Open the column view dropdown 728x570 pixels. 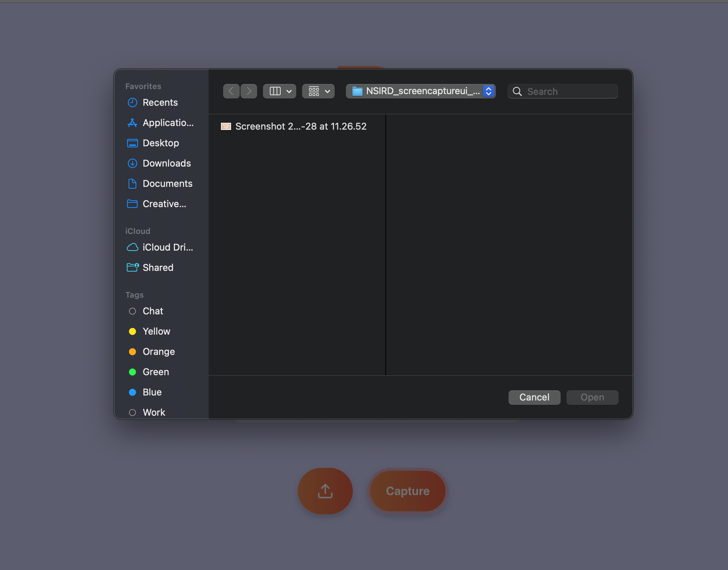pyautogui.click(x=280, y=91)
